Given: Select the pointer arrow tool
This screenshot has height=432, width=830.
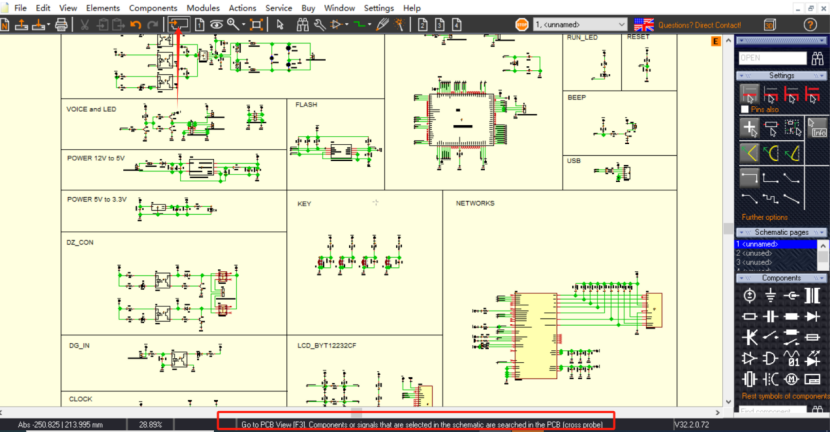Looking at the screenshot, I should coord(280,24).
